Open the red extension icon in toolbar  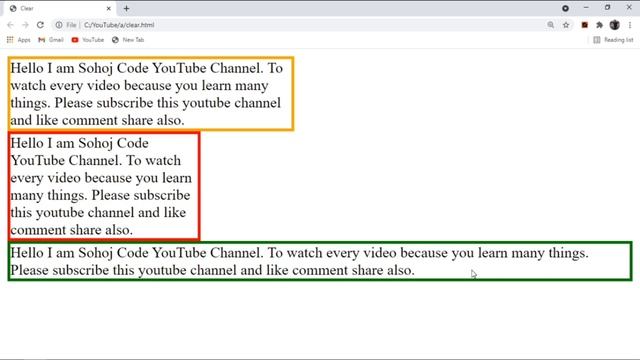(584, 25)
